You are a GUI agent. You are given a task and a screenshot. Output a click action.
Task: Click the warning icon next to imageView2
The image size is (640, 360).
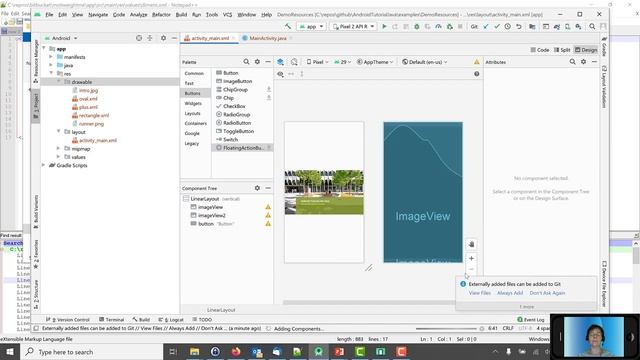point(268,215)
